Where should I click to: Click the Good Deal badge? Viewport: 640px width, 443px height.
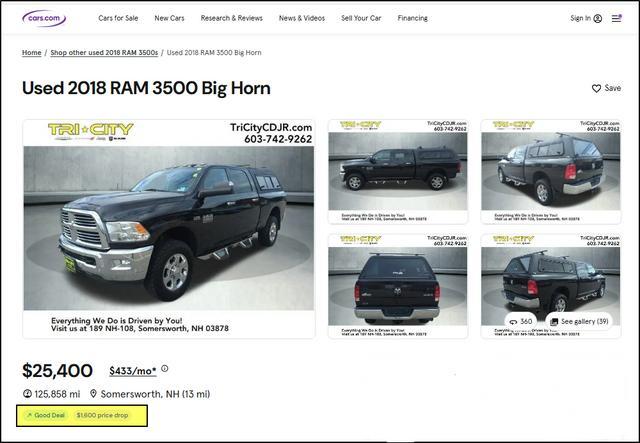click(x=46, y=415)
